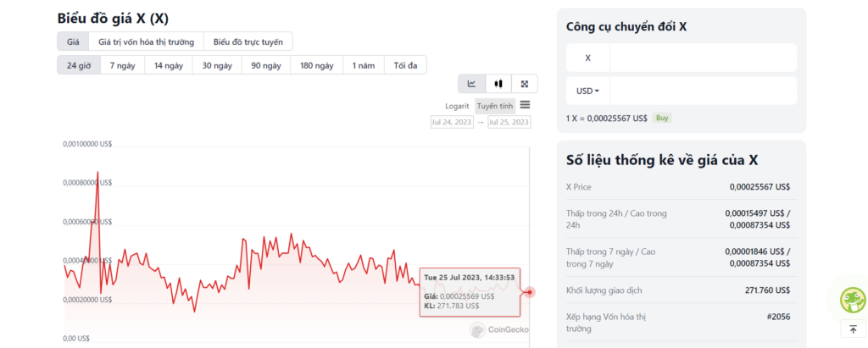
Task: Switch to the candlestick chart icon
Action: click(x=498, y=83)
